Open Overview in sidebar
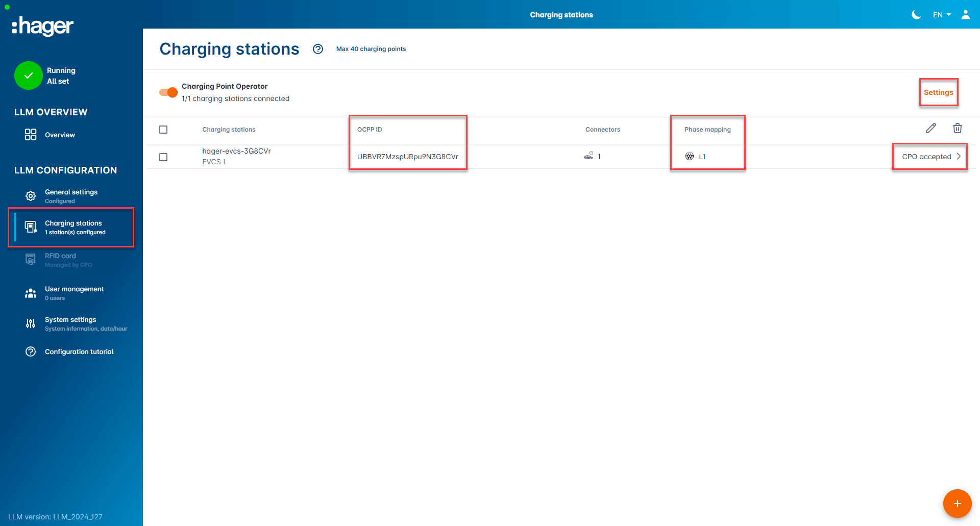Image resolution: width=980 pixels, height=526 pixels. (71, 135)
